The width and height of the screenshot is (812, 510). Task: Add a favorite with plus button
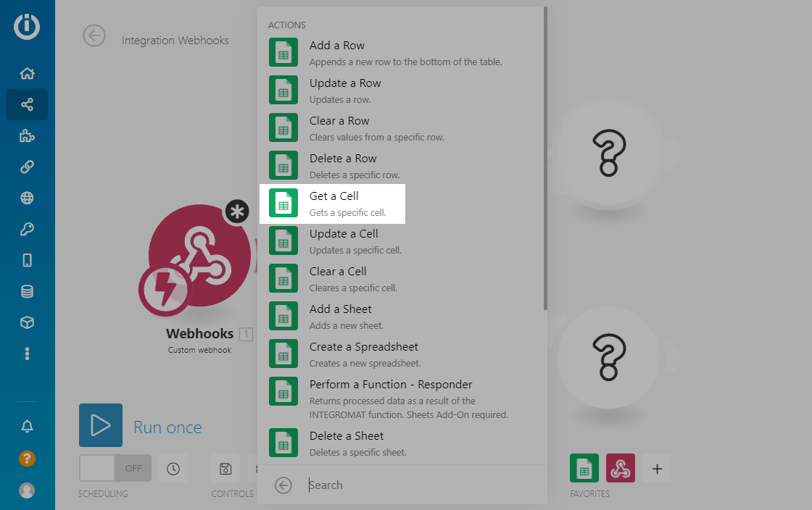pos(657,469)
